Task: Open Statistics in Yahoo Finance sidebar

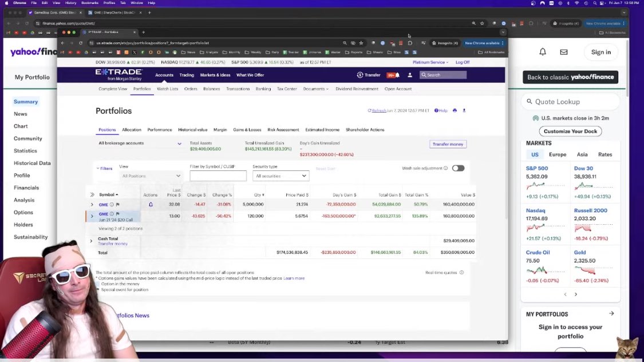Action: [x=25, y=150]
